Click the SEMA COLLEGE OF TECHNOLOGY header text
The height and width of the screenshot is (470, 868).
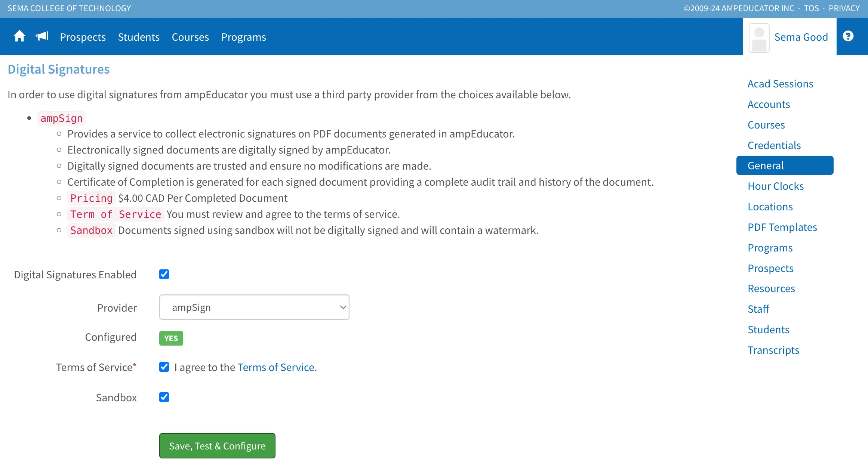69,8
